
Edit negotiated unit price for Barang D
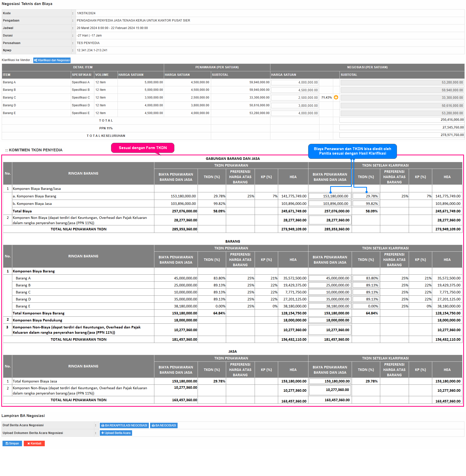pos(295,106)
